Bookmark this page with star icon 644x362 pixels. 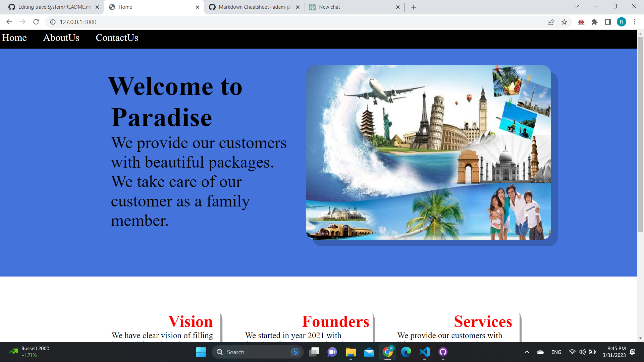tap(564, 22)
